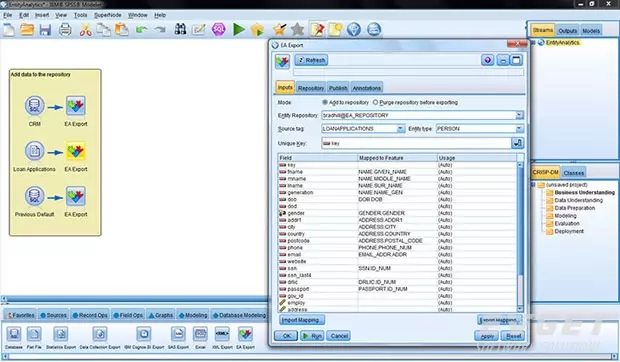The image size is (620, 362).
Task: Click the Run button in the dialog
Action: point(312,336)
